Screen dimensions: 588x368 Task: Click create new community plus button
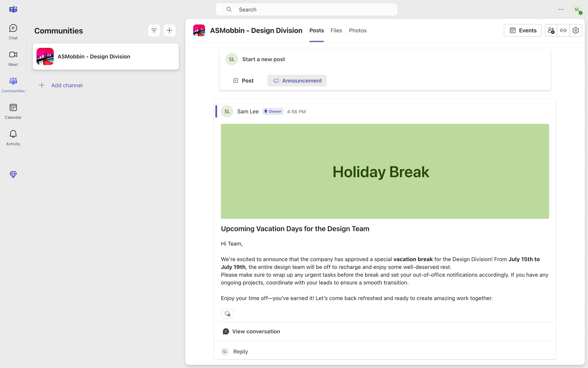(x=169, y=30)
